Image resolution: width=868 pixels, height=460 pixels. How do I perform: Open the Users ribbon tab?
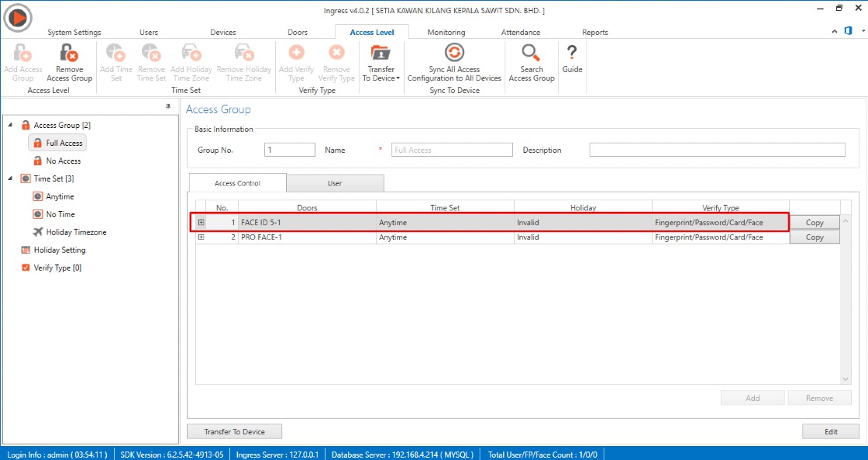click(148, 32)
